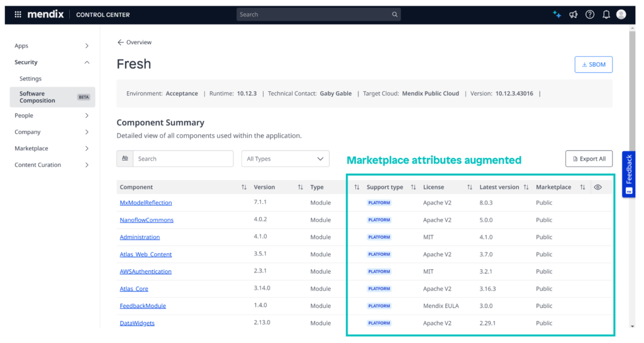
Task: Collapse the Security sidebar section
Action: click(87, 62)
